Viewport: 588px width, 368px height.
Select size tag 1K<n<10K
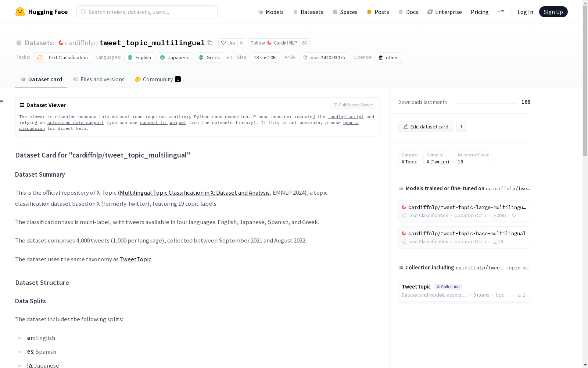click(x=265, y=57)
